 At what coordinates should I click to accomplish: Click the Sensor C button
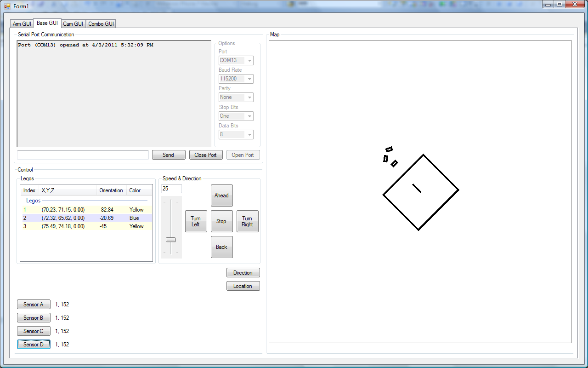coord(34,331)
